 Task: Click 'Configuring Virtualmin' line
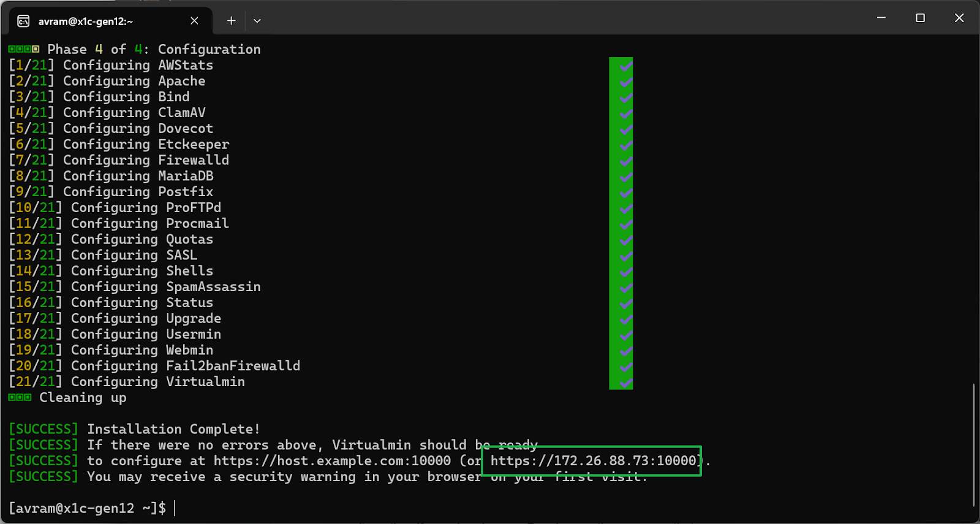coord(158,382)
